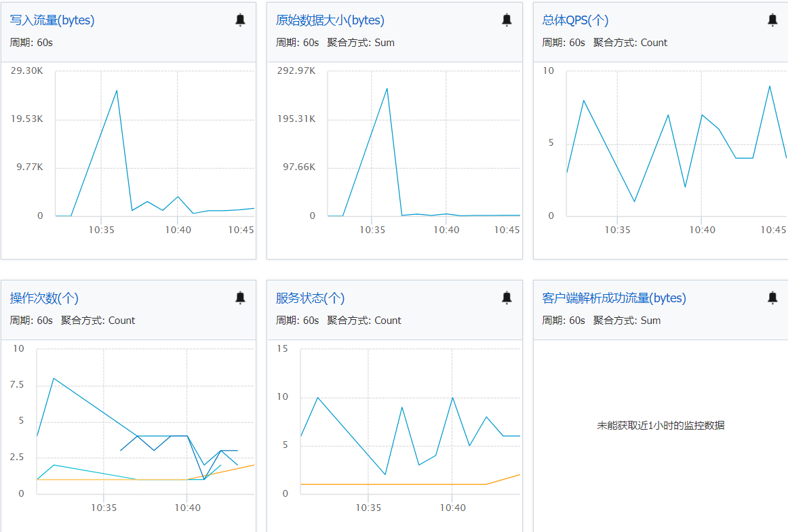788x532 pixels.
Task: Click the 聚合方式: Sum text on 原始数据大小 card
Action: tap(360, 43)
